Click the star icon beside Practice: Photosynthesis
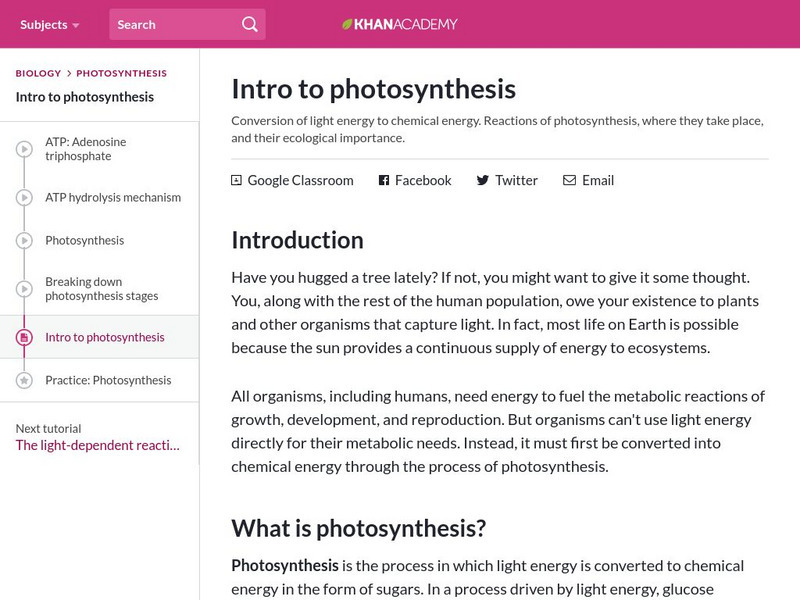 tap(24, 380)
